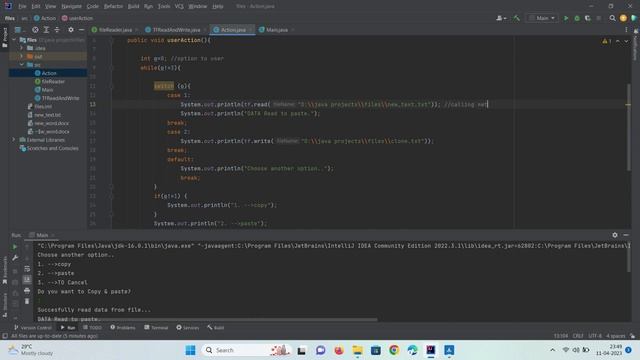Open Terminal tool window
640x360 pixels.
click(x=156, y=327)
